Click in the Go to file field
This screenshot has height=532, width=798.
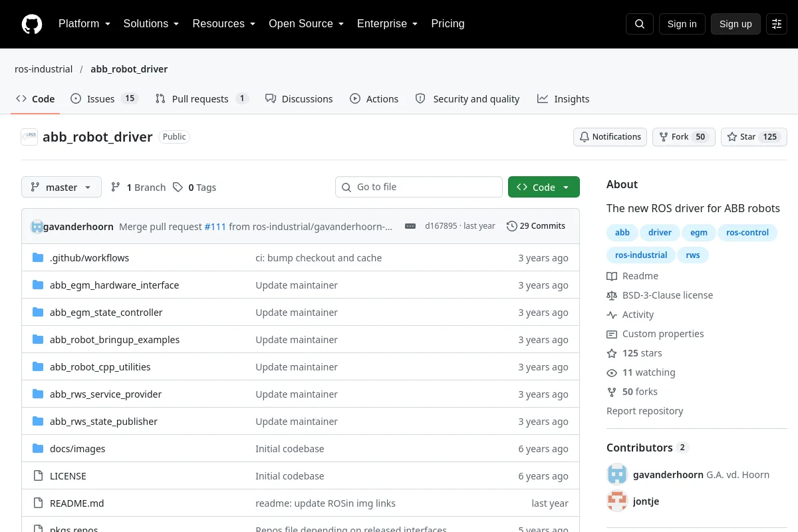[419, 188]
